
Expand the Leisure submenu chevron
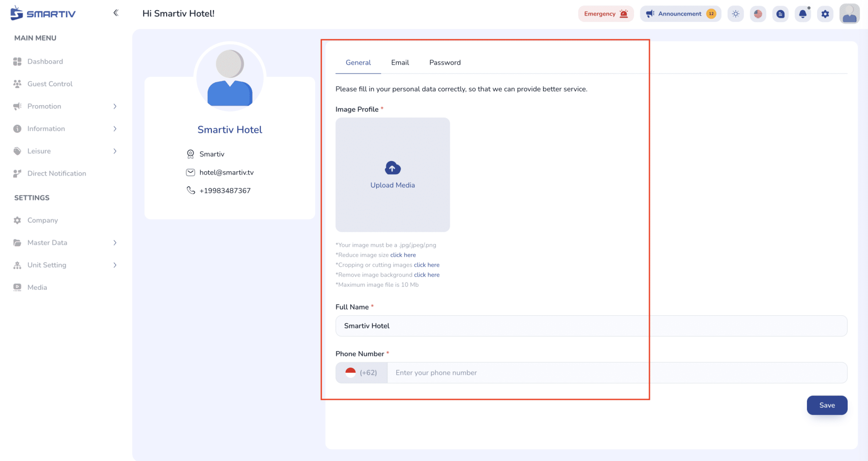point(115,151)
